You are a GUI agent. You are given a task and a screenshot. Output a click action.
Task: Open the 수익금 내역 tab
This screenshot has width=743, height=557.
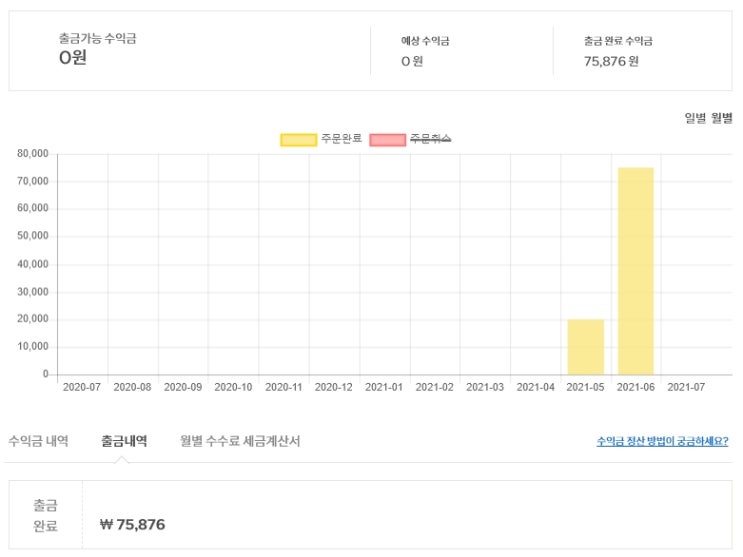[x=38, y=441]
